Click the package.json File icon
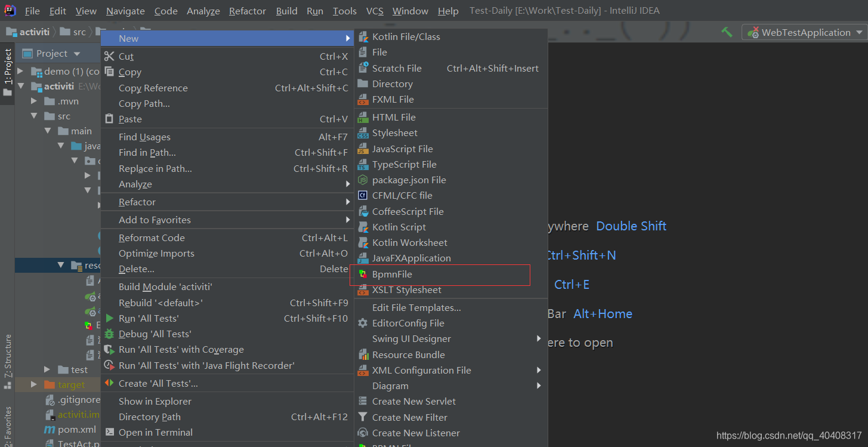Screen dimensions: 868x447 click(x=363, y=180)
